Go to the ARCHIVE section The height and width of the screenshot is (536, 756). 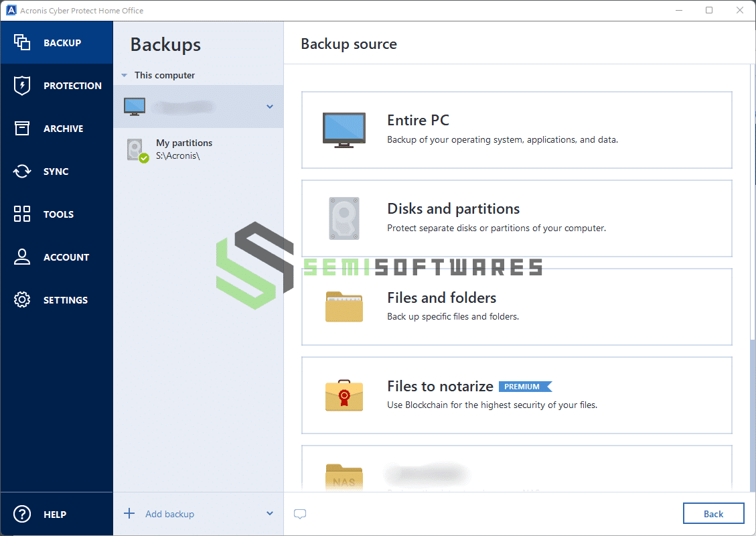click(x=56, y=129)
